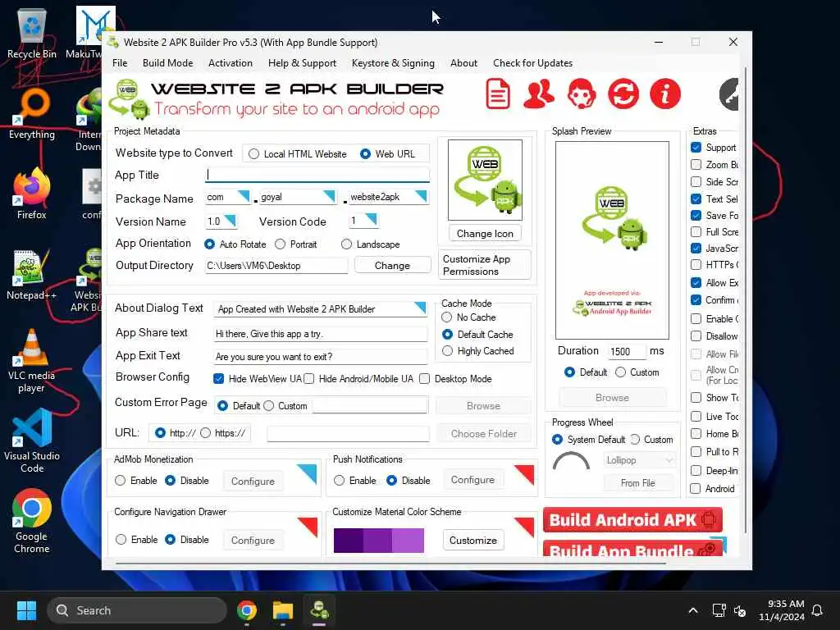Open Recycle Bin desktop icon
The width and height of the screenshot is (840, 630).
point(32,33)
